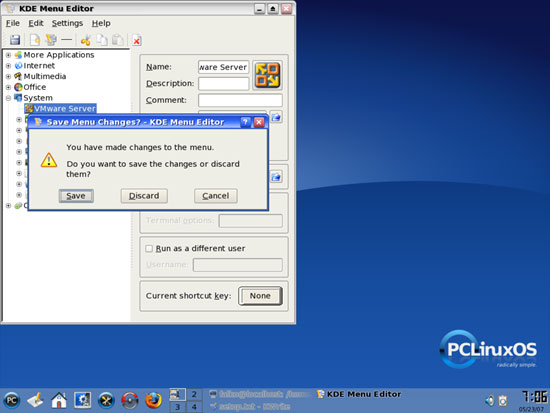Click the Save floppy disk toolbar icon

tap(15, 40)
